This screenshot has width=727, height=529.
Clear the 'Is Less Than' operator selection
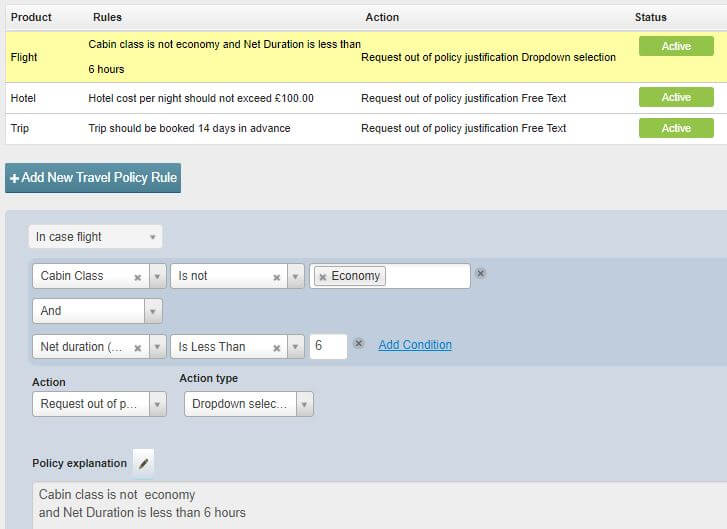(276, 347)
